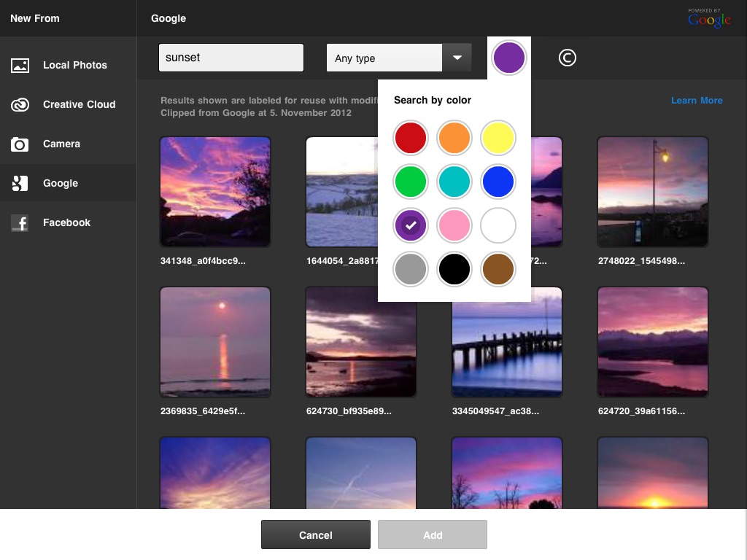Click the Creative Cloud logo icon
The height and width of the screenshot is (560, 747).
click(20, 104)
